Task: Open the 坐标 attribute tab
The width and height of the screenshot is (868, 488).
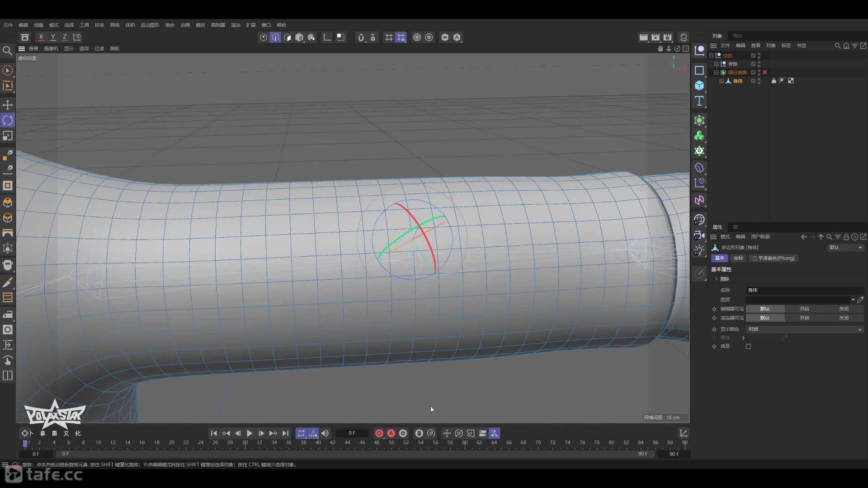Action: (738, 258)
